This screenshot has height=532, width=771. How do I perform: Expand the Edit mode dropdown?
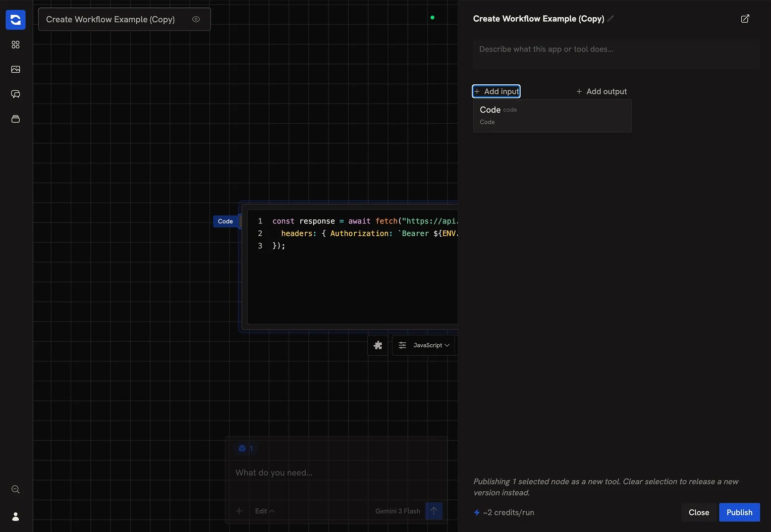coord(265,511)
